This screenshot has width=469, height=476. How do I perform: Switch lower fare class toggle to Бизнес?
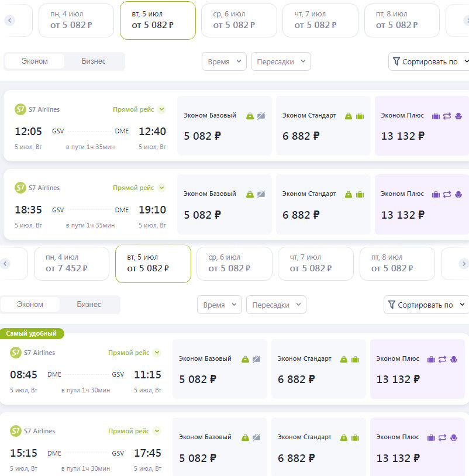tap(89, 305)
